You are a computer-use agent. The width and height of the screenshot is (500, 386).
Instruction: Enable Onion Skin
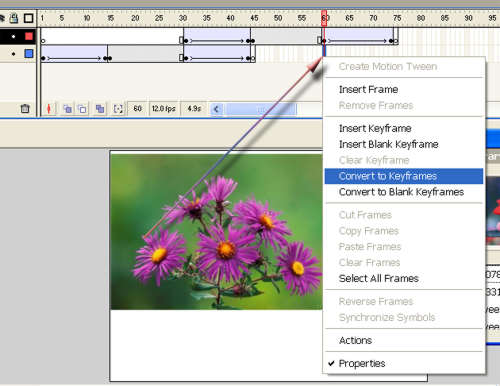68,109
